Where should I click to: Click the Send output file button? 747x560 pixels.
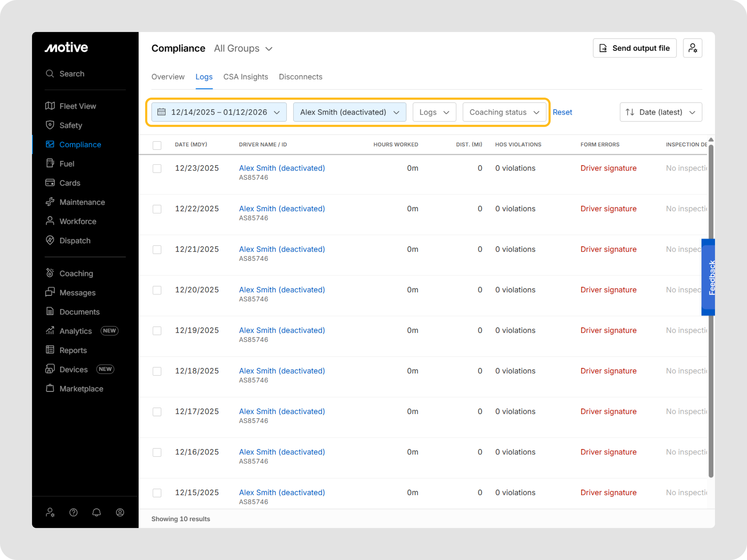pyautogui.click(x=634, y=48)
